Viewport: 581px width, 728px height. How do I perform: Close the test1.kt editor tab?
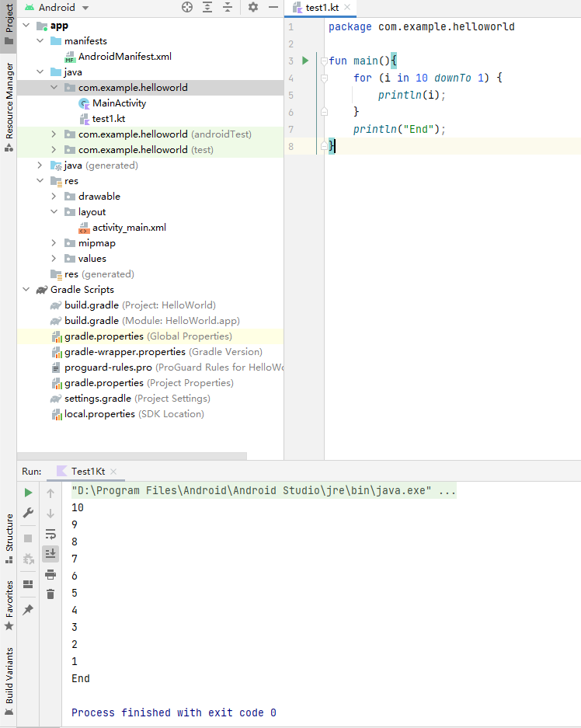pyautogui.click(x=347, y=8)
